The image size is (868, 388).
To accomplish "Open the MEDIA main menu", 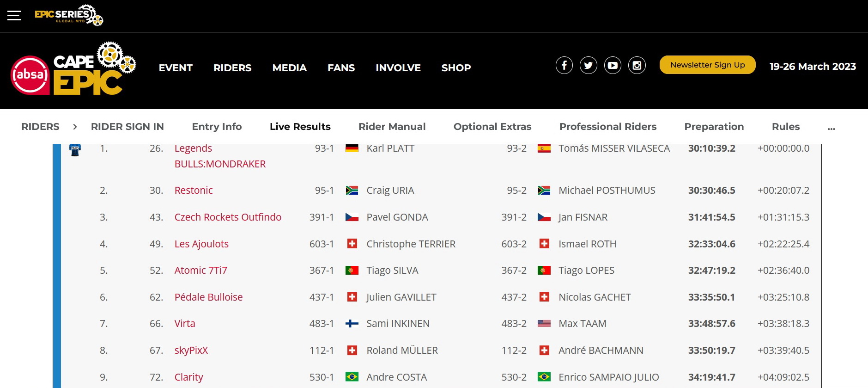I will 289,68.
